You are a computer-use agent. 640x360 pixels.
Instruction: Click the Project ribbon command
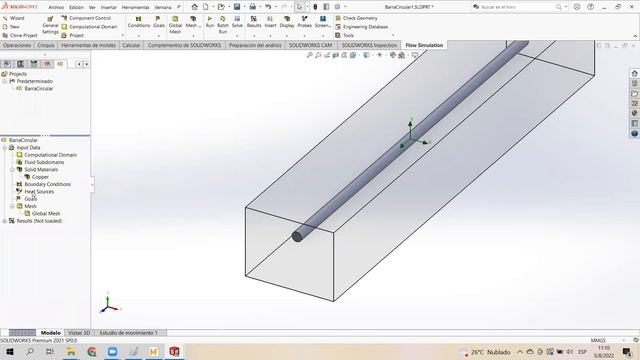[x=73, y=36]
